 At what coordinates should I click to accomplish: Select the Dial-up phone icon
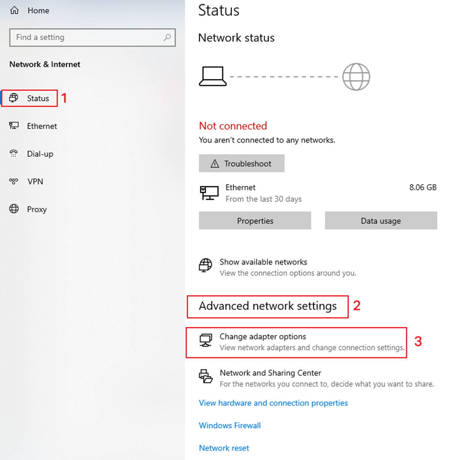pyautogui.click(x=14, y=153)
